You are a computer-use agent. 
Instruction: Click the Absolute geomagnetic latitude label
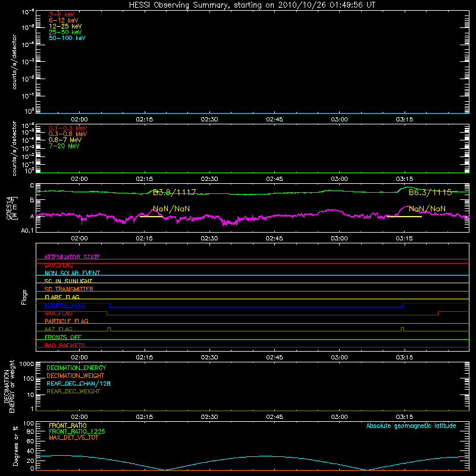[x=411, y=426]
